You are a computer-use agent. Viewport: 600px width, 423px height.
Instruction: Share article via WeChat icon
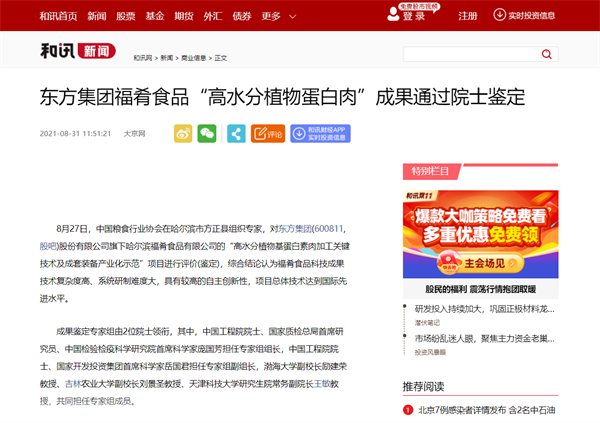pos(207,134)
